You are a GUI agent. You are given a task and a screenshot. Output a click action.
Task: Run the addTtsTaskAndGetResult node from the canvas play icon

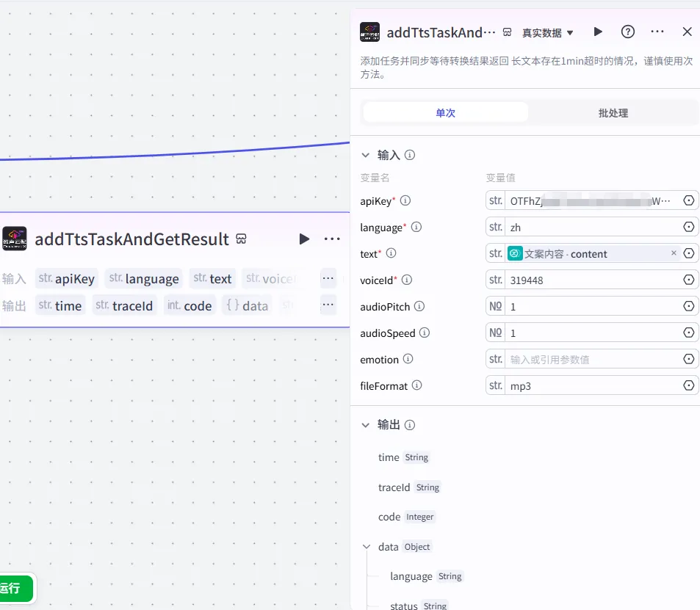click(304, 239)
